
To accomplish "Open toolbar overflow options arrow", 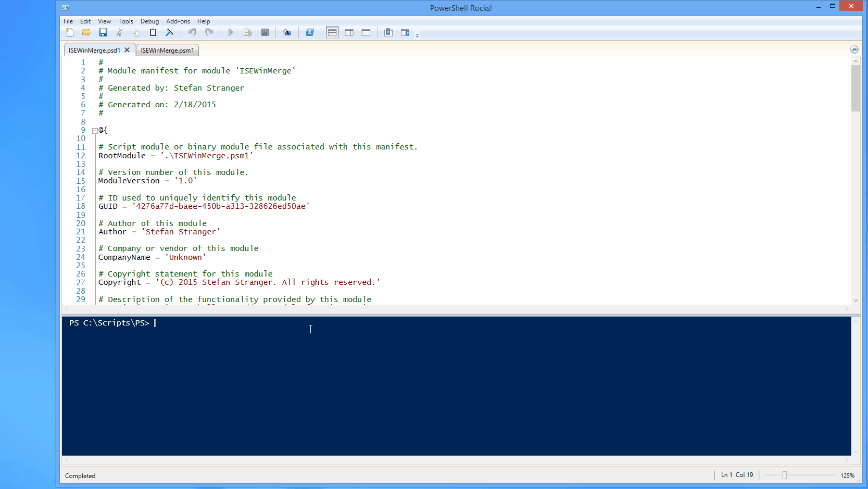I will coord(417,35).
